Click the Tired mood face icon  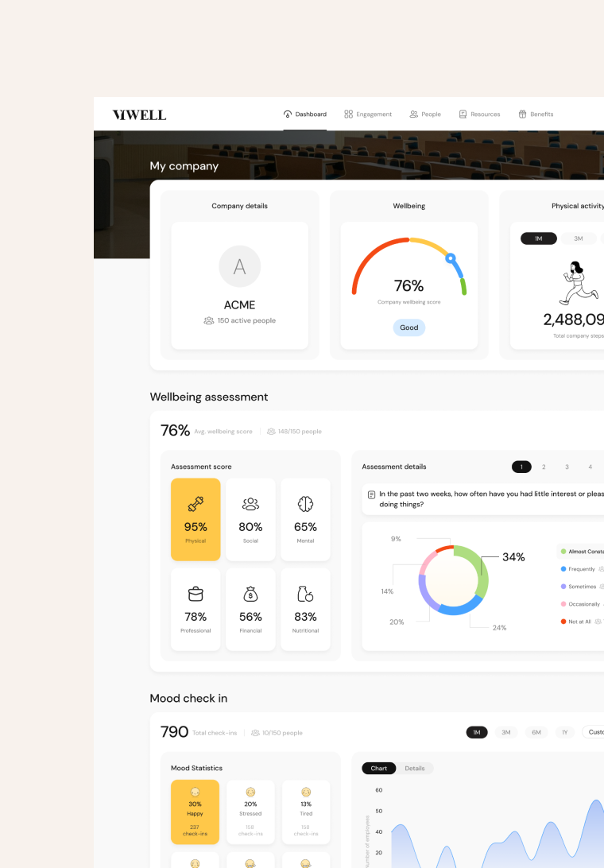pos(306,792)
